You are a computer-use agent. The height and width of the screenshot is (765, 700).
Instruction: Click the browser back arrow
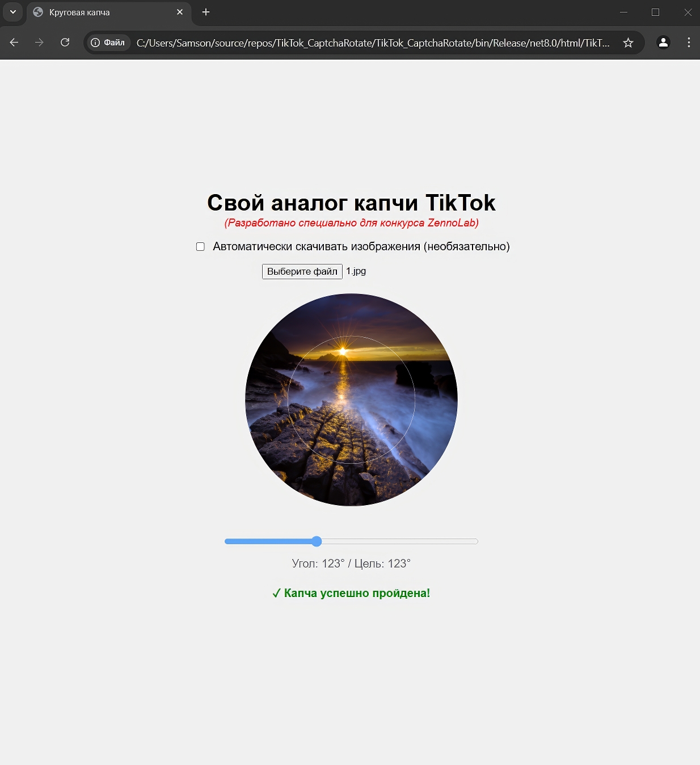click(14, 43)
